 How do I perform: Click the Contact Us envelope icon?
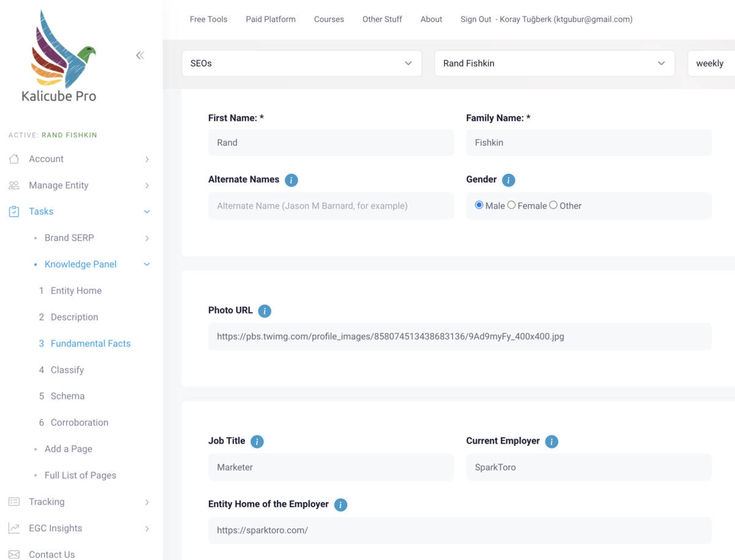click(x=14, y=554)
